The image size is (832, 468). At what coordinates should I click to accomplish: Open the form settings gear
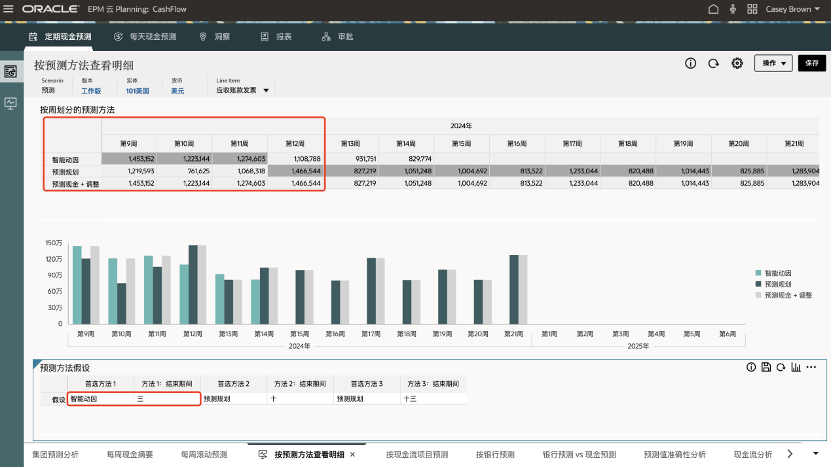[x=737, y=63]
